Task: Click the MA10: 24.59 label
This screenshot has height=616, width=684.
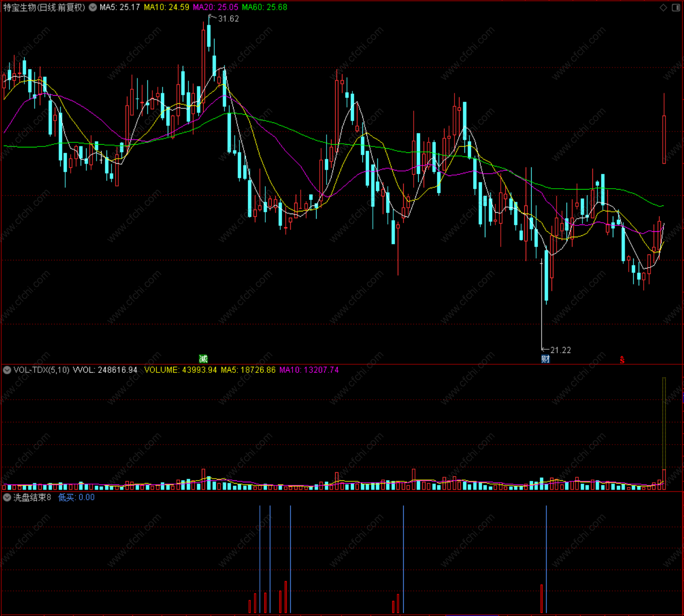Action: (166, 7)
